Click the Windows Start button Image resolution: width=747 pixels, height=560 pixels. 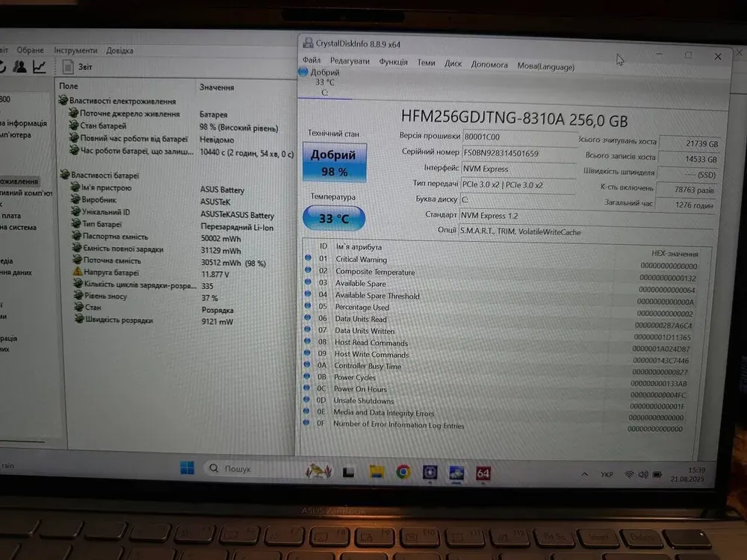tap(187, 468)
